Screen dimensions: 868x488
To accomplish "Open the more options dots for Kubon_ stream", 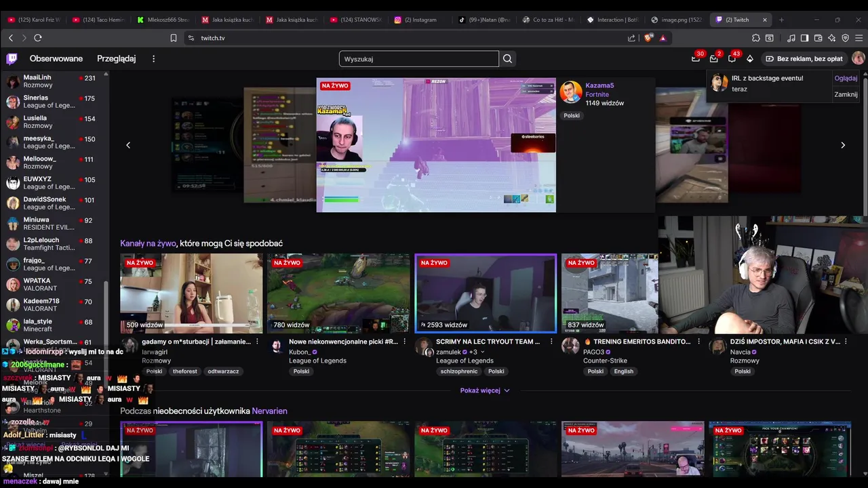I will coord(404,342).
